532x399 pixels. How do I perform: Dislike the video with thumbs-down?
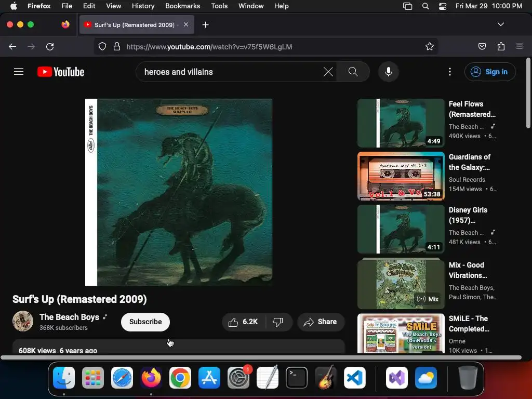[278, 322]
